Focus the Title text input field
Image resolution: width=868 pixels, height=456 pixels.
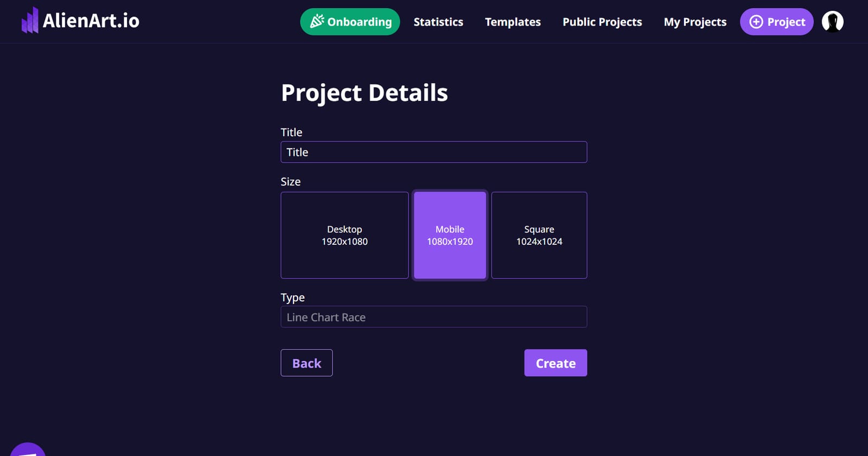coord(433,152)
